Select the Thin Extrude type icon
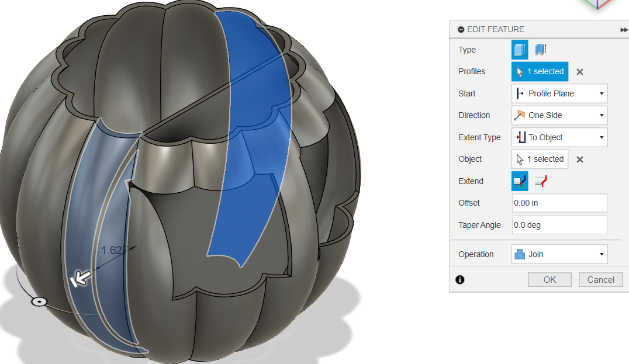This screenshot has height=364, width=629. pyautogui.click(x=541, y=50)
